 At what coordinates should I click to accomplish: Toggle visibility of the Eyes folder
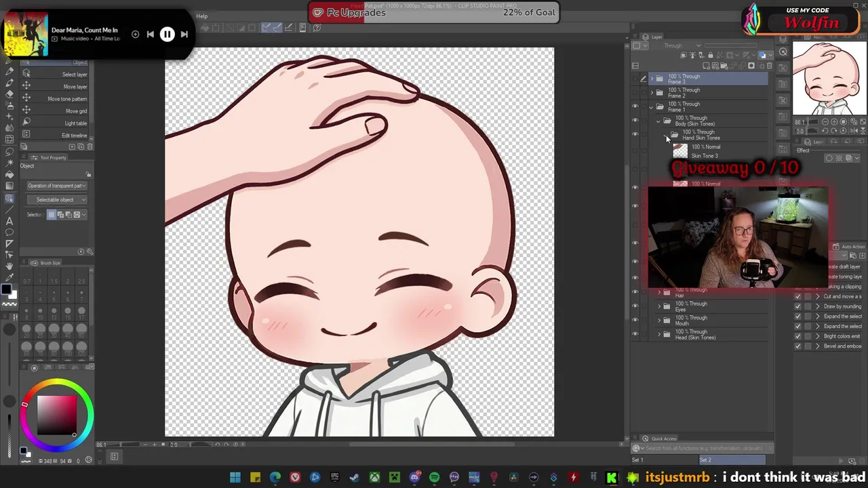(x=635, y=306)
